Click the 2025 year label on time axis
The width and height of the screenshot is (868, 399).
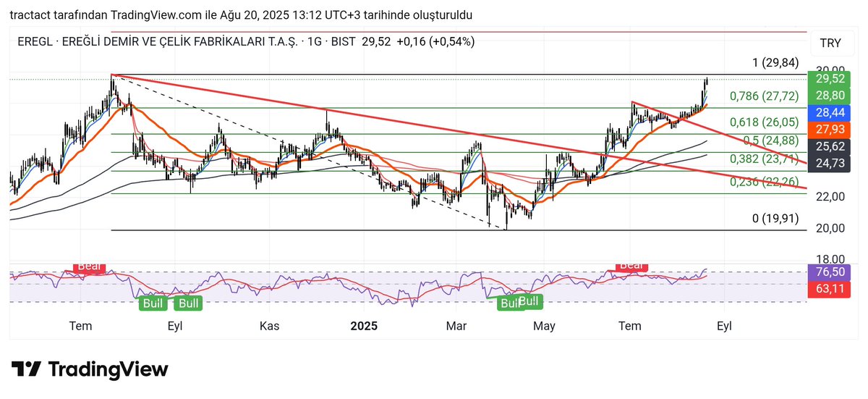pyautogui.click(x=365, y=326)
